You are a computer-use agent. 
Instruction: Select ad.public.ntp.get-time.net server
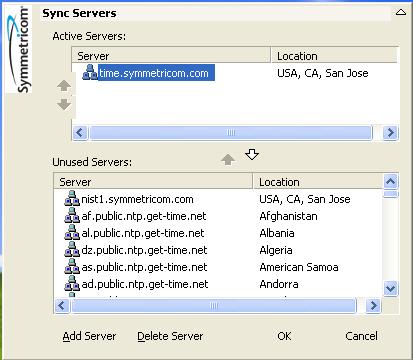coord(145,284)
